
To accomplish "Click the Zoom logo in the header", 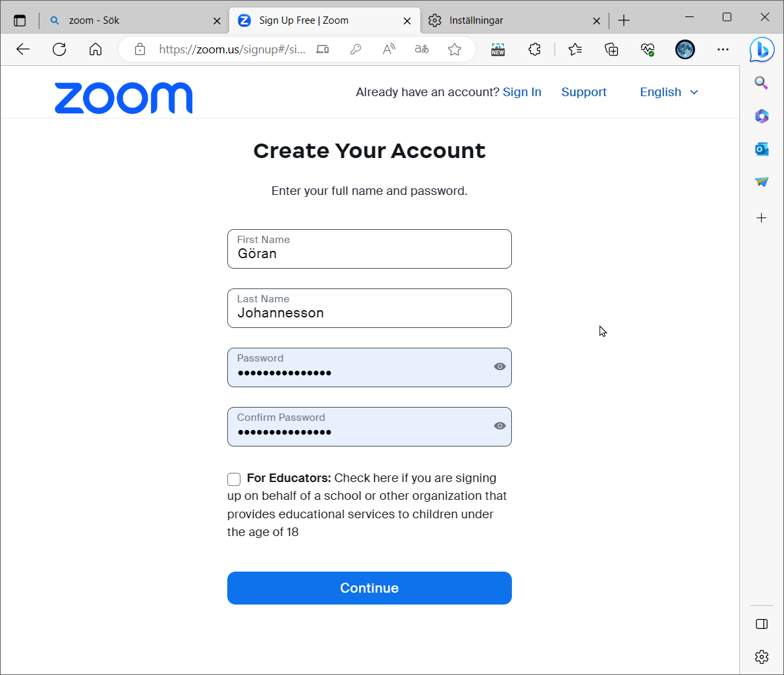I will point(123,98).
